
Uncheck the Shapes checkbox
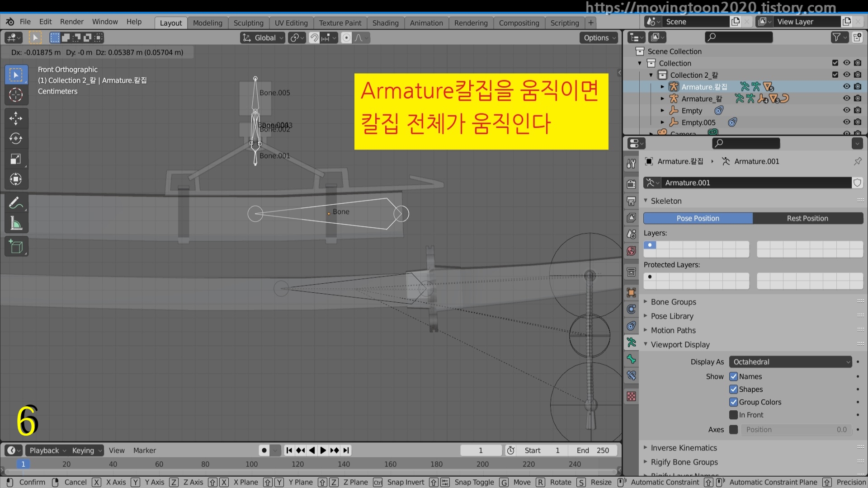733,389
